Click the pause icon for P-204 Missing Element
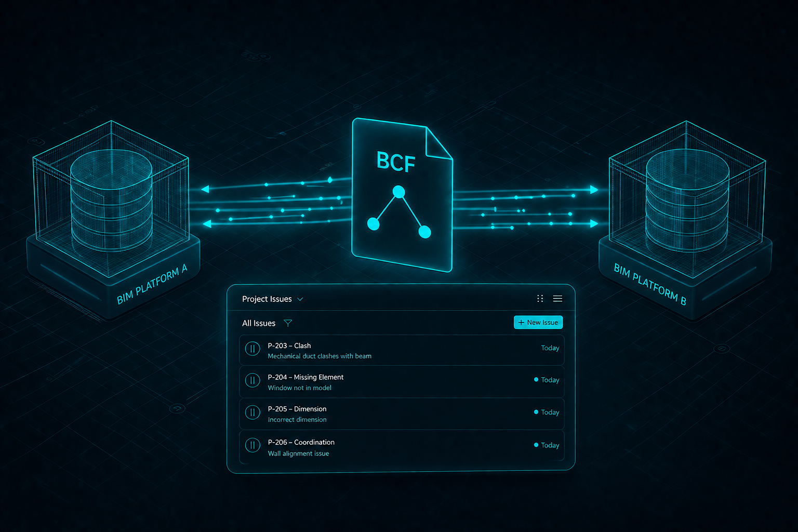798x532 pixels. (252, 380)
